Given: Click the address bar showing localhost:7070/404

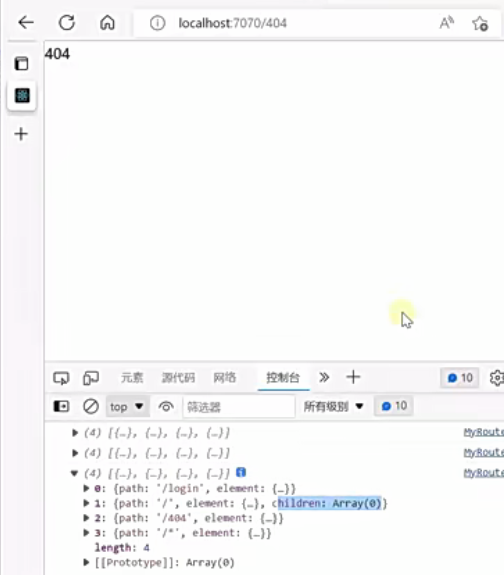Looking at the screenshot, I should pos(233,23).
